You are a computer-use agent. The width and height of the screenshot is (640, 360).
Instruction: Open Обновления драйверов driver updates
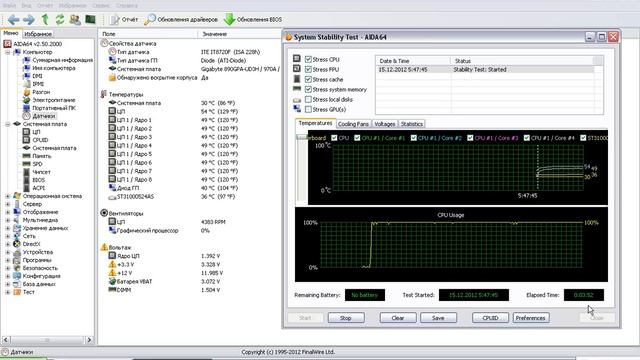tap(181, 19)
